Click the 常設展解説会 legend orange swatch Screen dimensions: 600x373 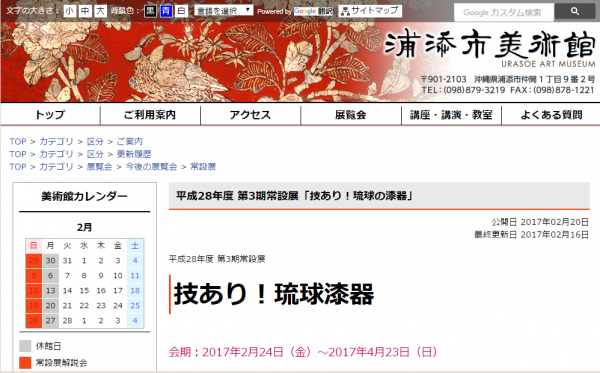pos(25,363)
